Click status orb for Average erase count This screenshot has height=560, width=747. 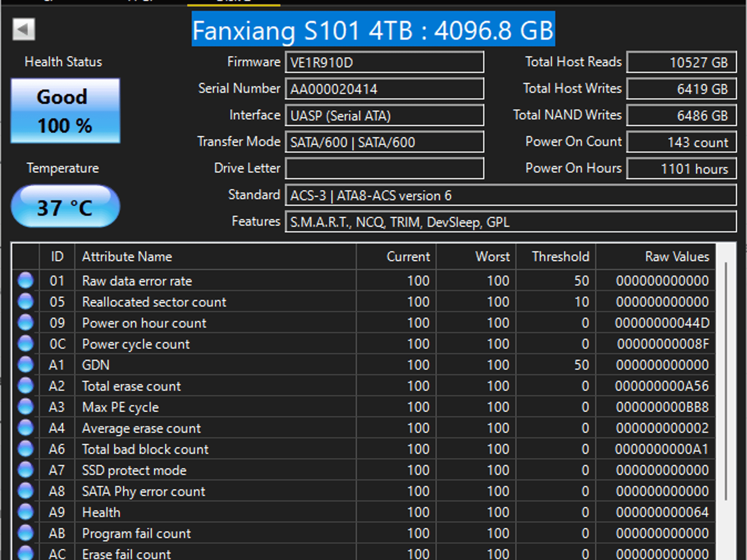26,428
